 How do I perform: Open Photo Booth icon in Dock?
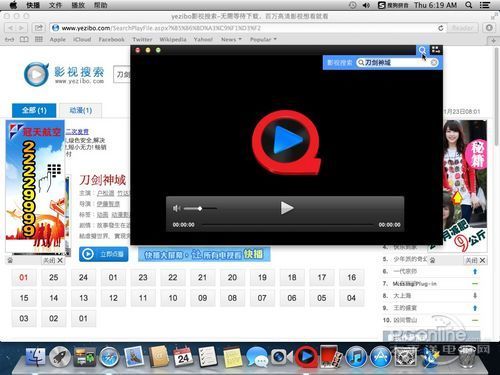(331, 357)
